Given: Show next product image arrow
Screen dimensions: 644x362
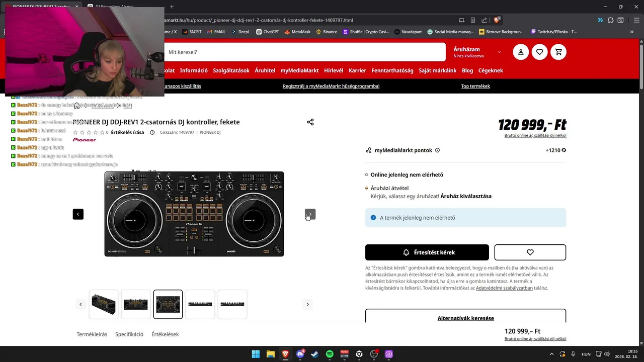Looking at the screenshot, I should click(310, 214).
